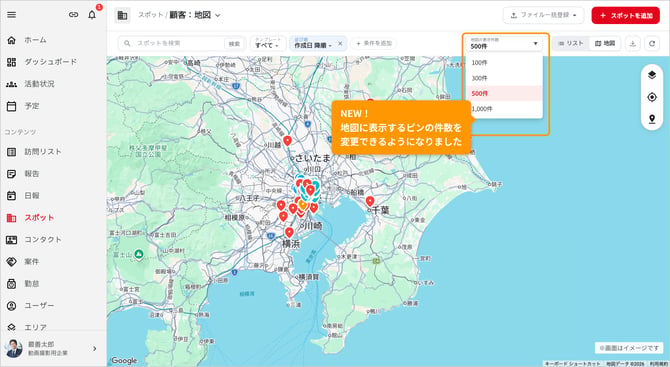
Task: Click the refresh icon
Action: [x=652, y=43]
